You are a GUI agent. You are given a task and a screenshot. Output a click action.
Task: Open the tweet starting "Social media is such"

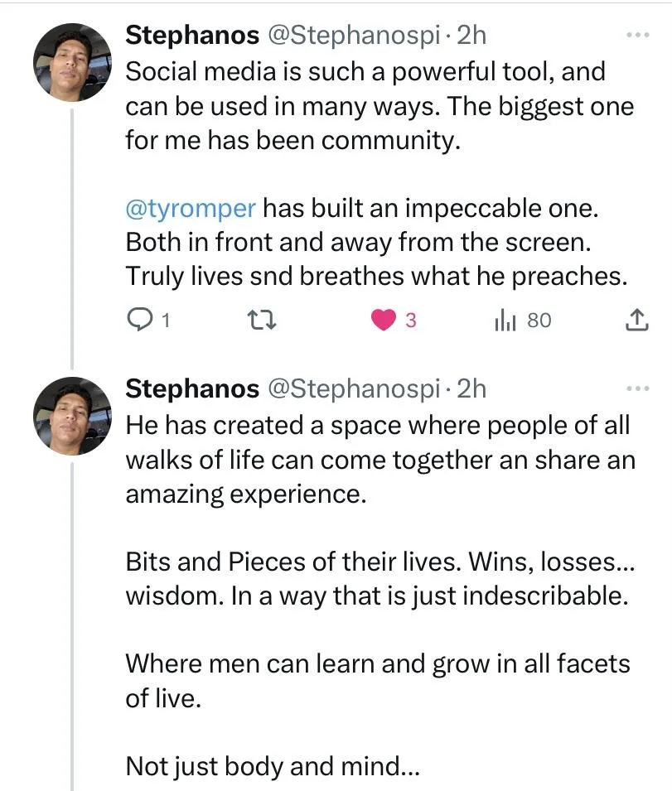pyautogui.click(x=365, y=106)
